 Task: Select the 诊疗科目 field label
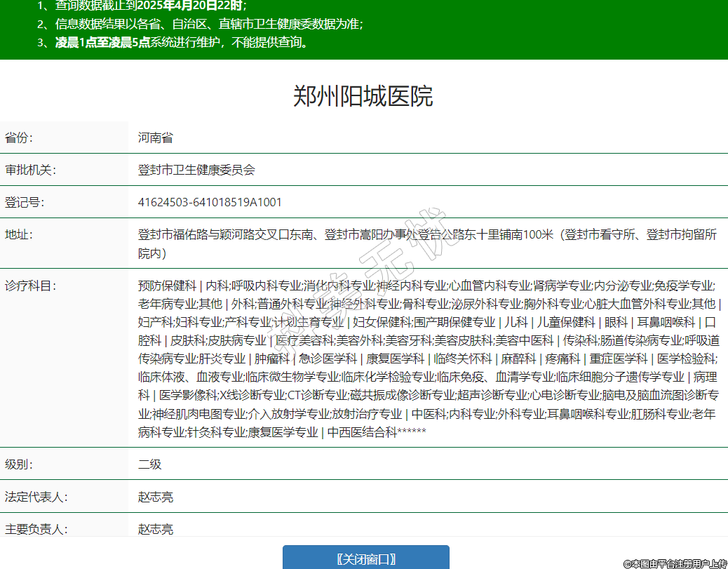[x=30, y=286]
